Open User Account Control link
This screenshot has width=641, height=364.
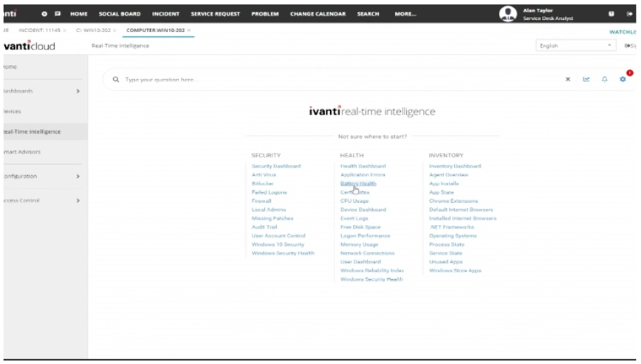pos(278,236)
